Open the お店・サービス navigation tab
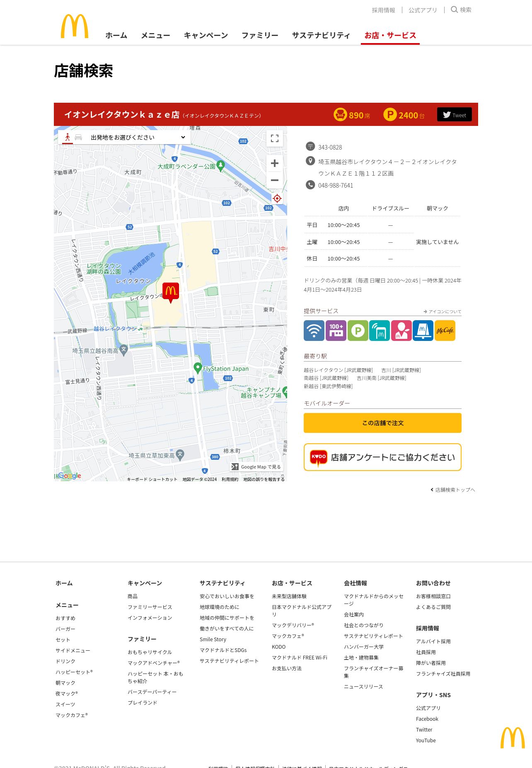532x768 pixels. 390,35
